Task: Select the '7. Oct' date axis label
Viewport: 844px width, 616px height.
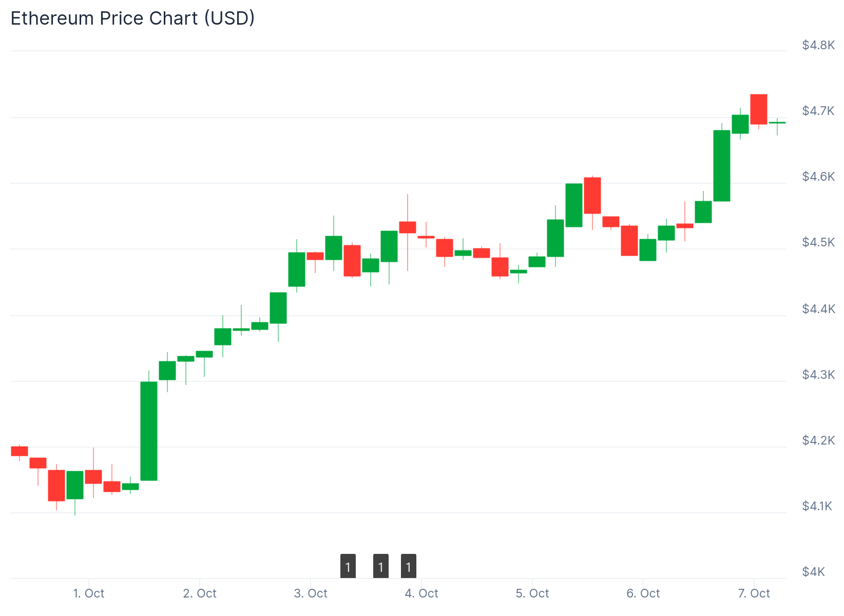Action: coord(754,593)
